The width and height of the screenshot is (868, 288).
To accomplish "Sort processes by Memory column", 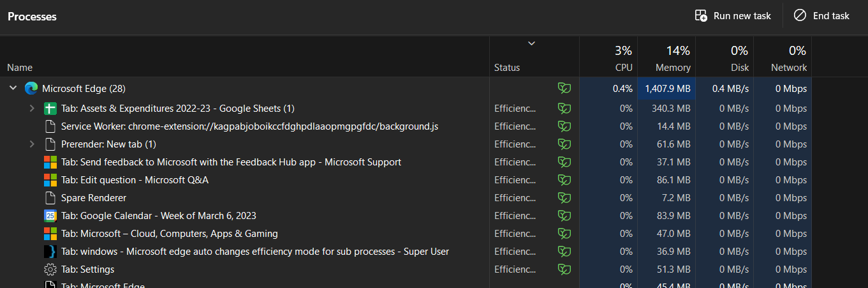I will [666, 58].
